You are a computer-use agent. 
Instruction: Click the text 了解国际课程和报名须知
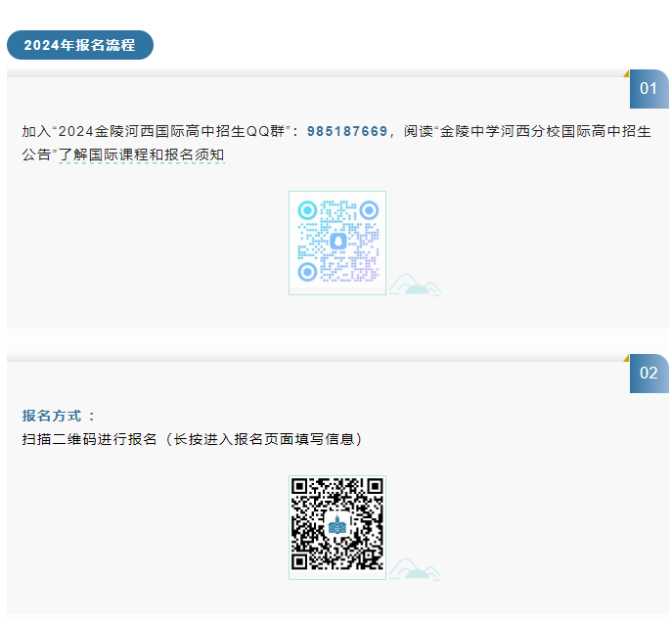(x=142, y=155)
